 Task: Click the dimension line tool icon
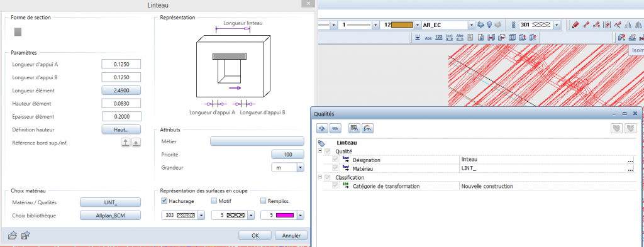(449, 38)
